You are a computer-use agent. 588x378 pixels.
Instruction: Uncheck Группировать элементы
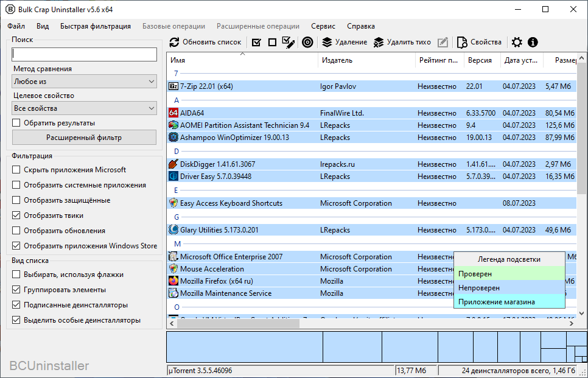[x=16, y=290]
